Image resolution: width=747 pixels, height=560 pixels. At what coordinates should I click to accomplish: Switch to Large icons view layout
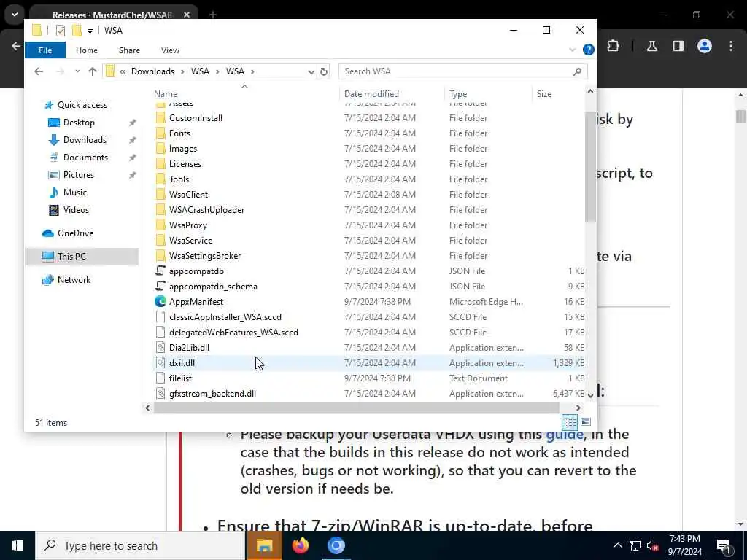tap(586, 422)
